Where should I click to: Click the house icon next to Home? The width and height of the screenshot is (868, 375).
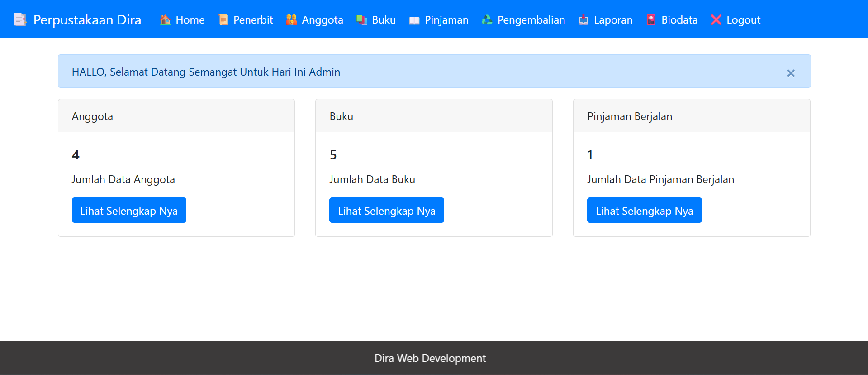pyautogui.click(x=165, y=20)
